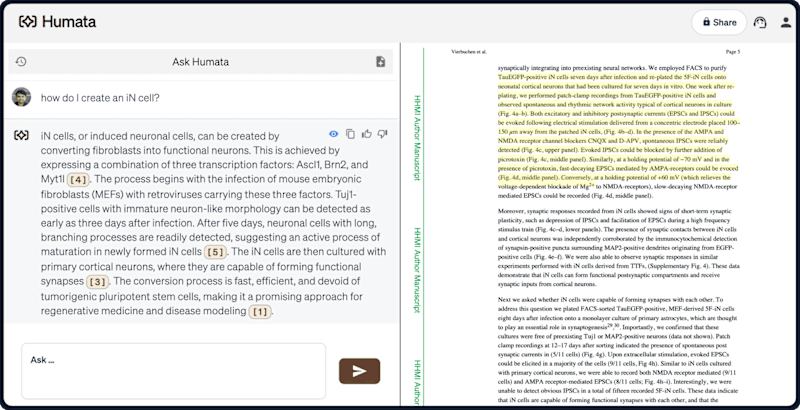Image resolution: width=800 pixels, height=410 pixels.
Task: Open the Share button
Action: click(719, 22)
